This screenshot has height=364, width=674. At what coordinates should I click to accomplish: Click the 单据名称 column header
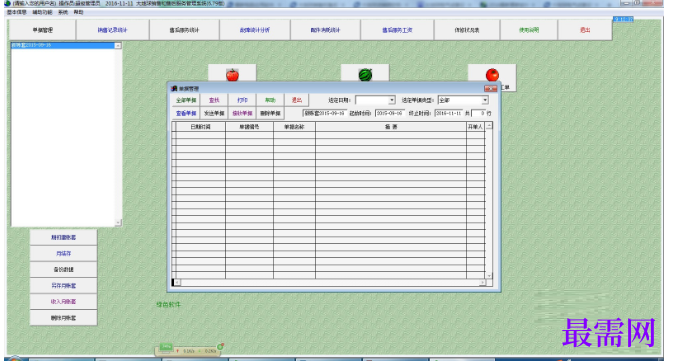coord(294,127)
